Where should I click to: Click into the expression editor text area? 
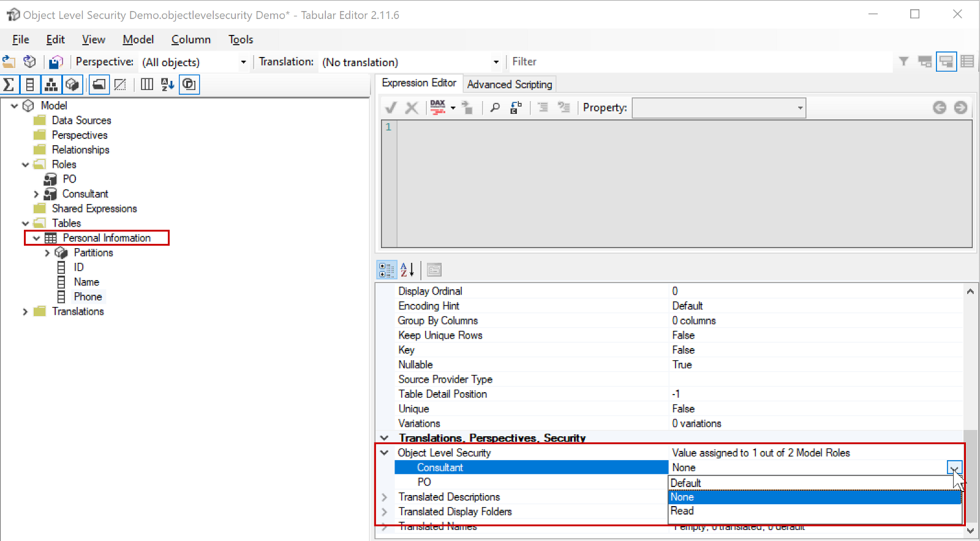tap(684, 184)
